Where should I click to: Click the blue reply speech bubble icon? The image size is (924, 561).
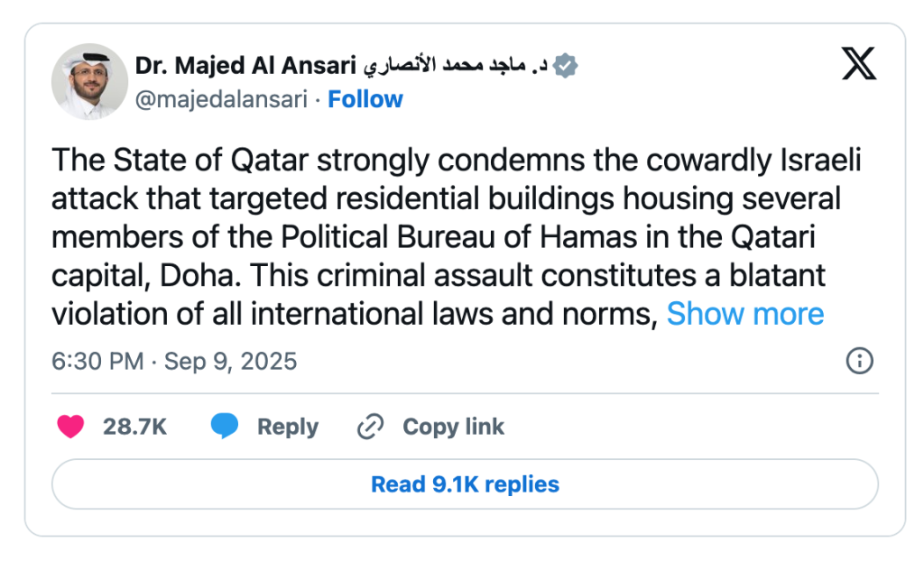coord(225,427)
